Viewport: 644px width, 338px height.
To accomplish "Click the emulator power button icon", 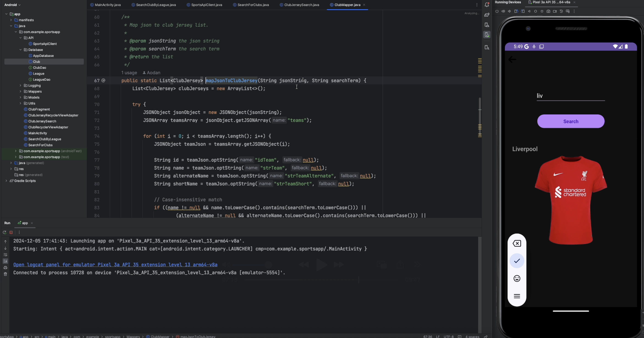I will [497, 11].
